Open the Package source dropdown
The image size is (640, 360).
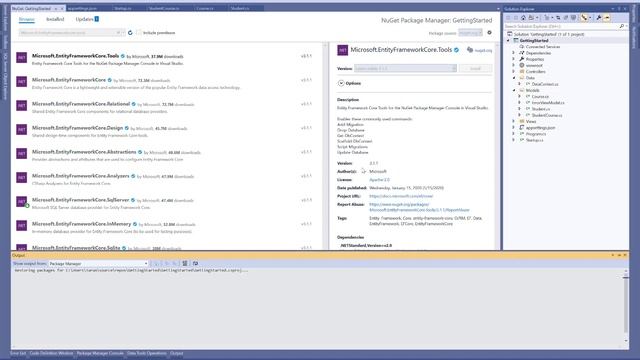pyautogui.click(x=471, y=33)
